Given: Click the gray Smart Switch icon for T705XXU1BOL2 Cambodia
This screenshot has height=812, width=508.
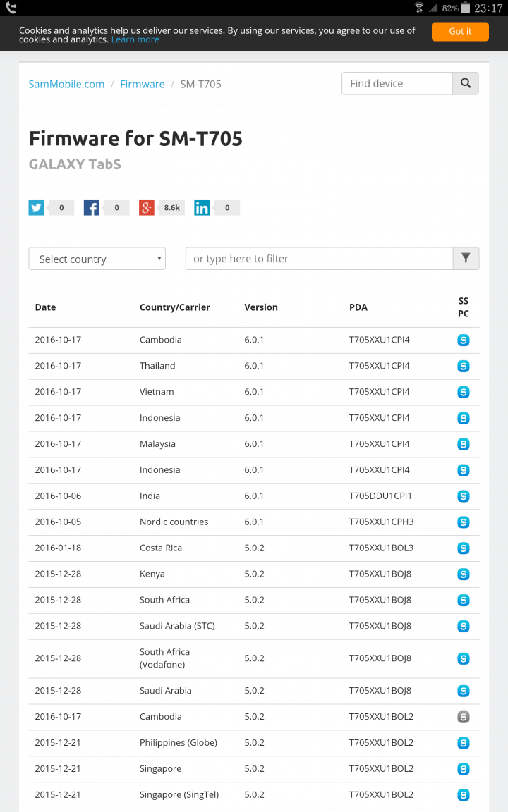Looking at the screenshot, I should tap(464, 717).
